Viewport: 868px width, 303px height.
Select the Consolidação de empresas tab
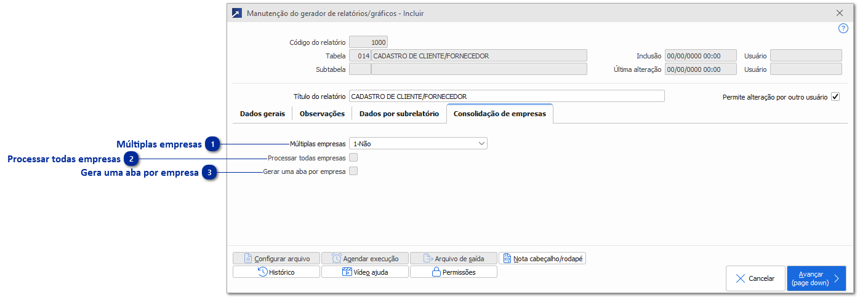pyautogui.click(x=499, y=114)
